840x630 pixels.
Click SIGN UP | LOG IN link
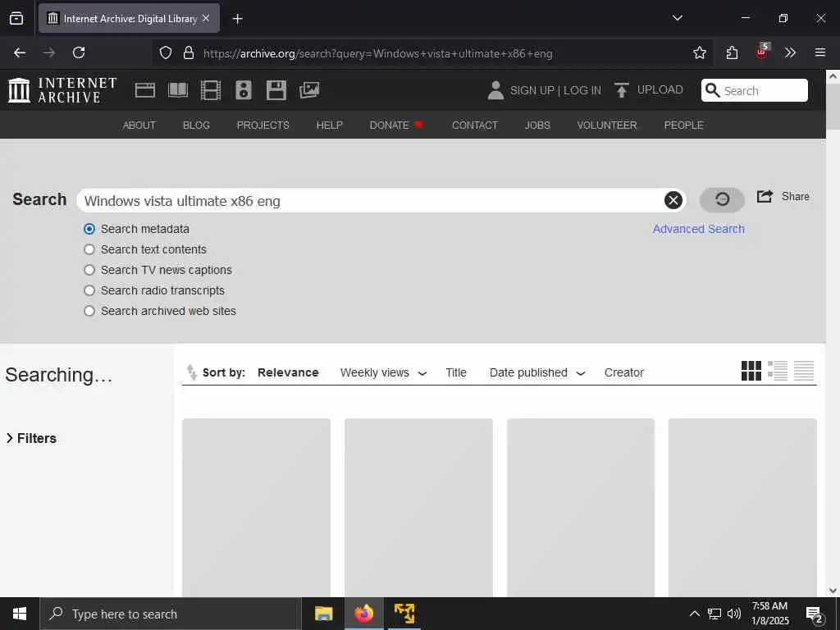click(555, 90)
